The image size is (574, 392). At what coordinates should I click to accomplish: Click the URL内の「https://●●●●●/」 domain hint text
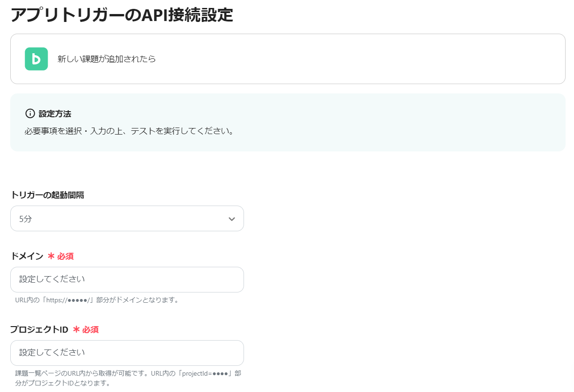[x=97, y=300]
